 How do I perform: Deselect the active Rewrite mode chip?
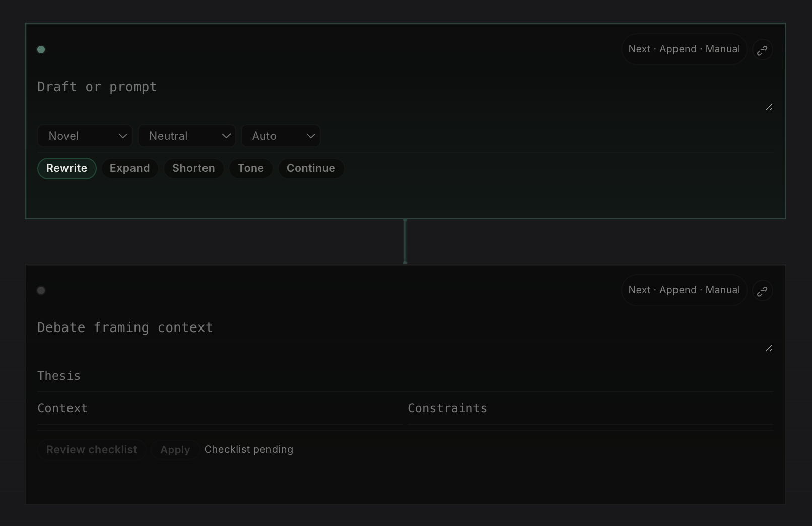coord(66,168)
